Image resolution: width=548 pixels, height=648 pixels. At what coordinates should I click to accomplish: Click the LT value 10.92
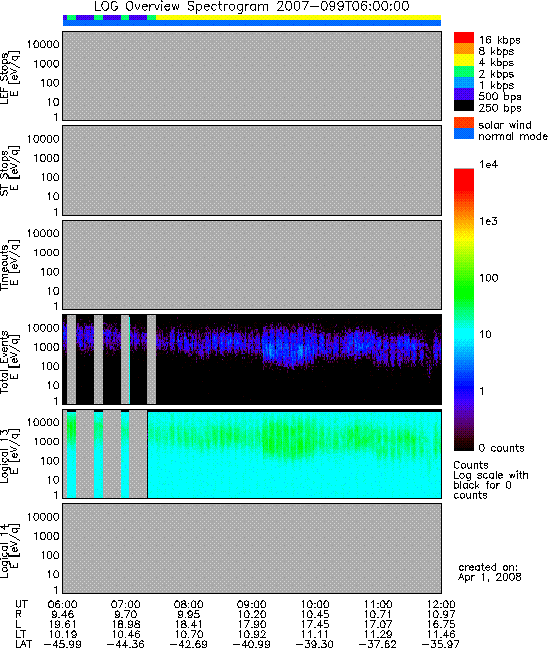pyautogui.click(x=252, y=634)
